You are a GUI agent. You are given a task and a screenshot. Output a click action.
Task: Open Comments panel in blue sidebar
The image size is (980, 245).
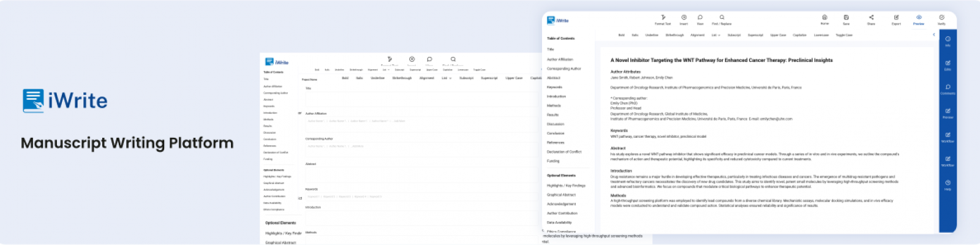pos(948,89)
